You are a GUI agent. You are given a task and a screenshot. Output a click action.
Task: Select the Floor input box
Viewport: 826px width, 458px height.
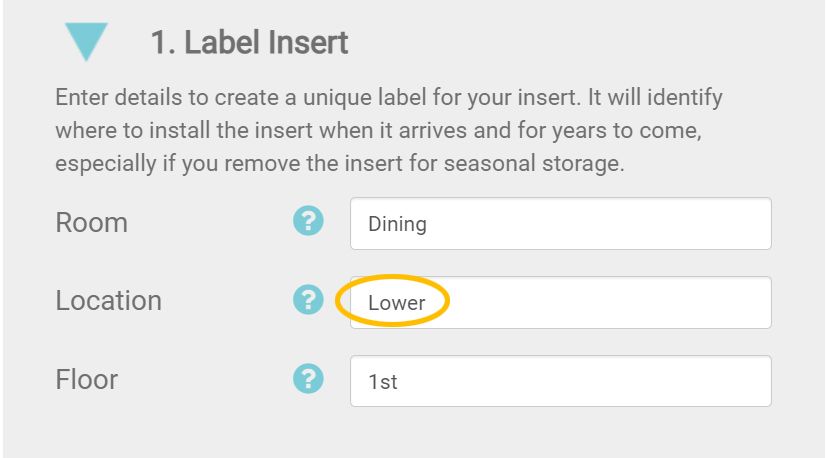[x=560, y=381]
